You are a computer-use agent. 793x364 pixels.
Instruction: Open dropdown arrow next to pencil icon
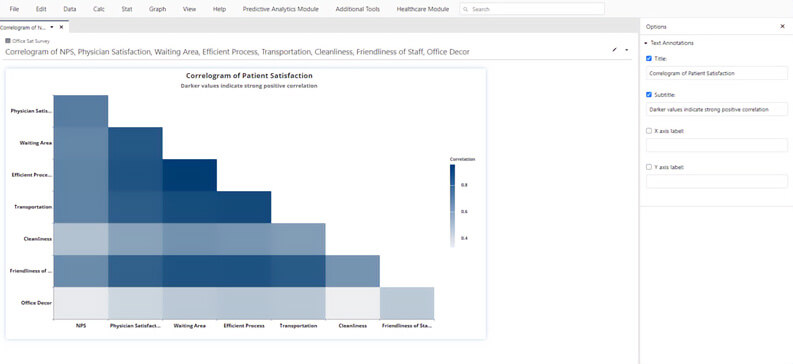627,50
